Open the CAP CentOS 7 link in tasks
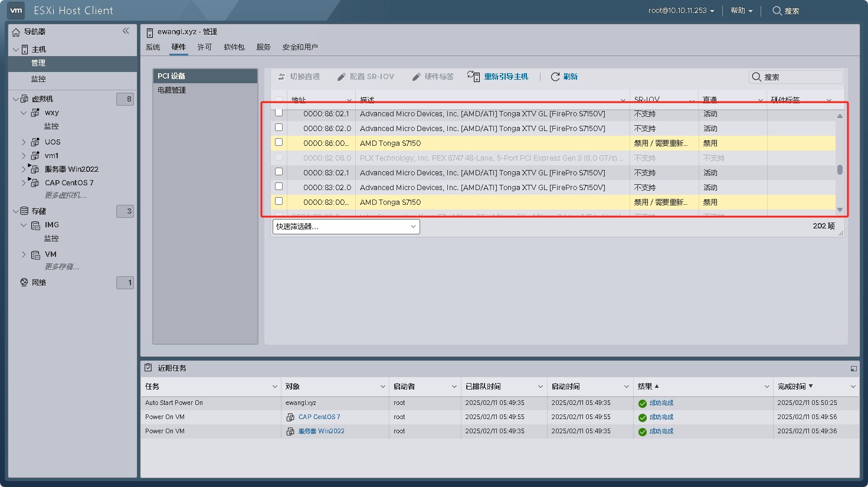Image resolution: width=868 pixels, height=487 pixels. [x=319, y=417]
